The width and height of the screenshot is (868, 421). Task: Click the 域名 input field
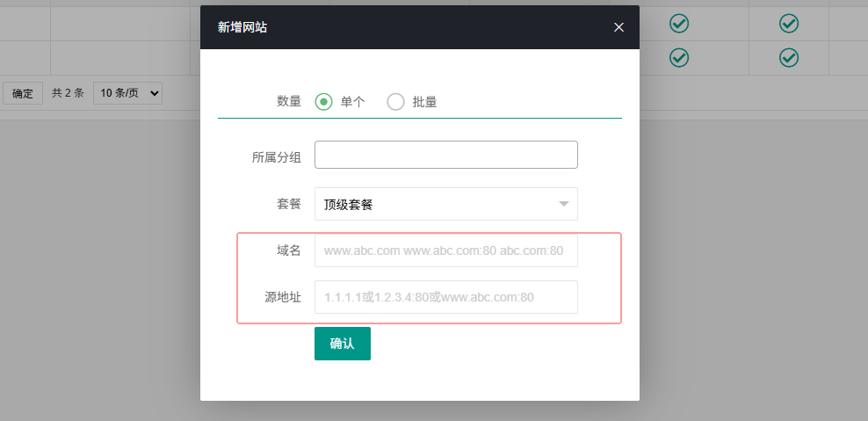[446, 250]
